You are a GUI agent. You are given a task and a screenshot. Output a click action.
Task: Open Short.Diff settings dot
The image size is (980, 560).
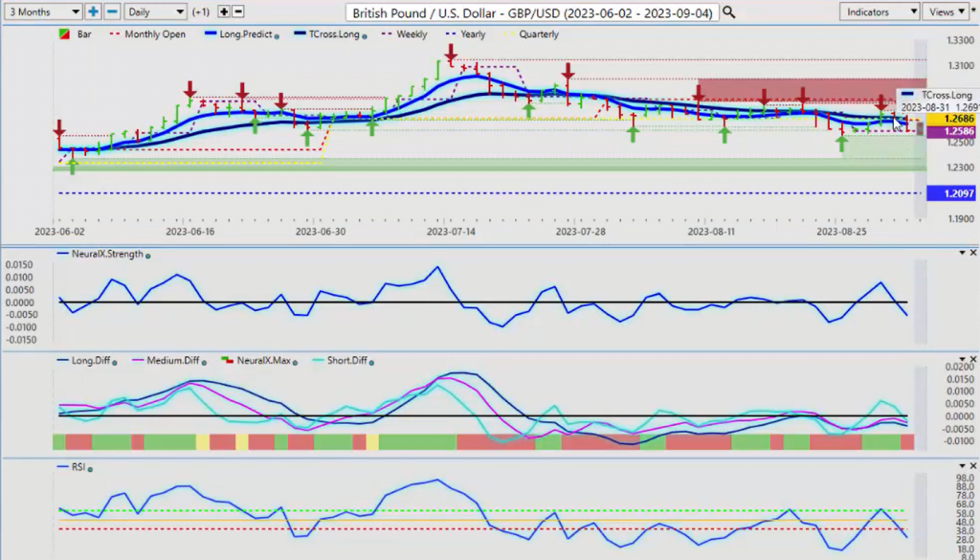(x=371, y=362)
